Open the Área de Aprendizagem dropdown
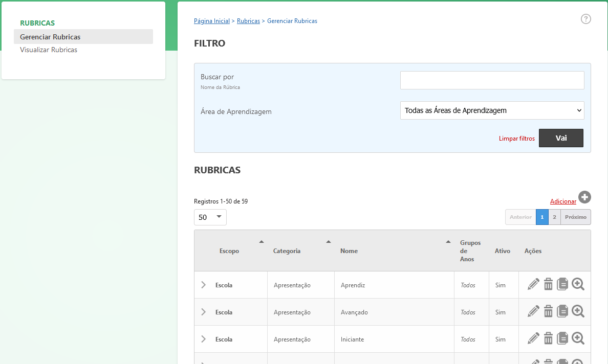The width and height of the screenshot is (608, 364). tap(492, 110)
